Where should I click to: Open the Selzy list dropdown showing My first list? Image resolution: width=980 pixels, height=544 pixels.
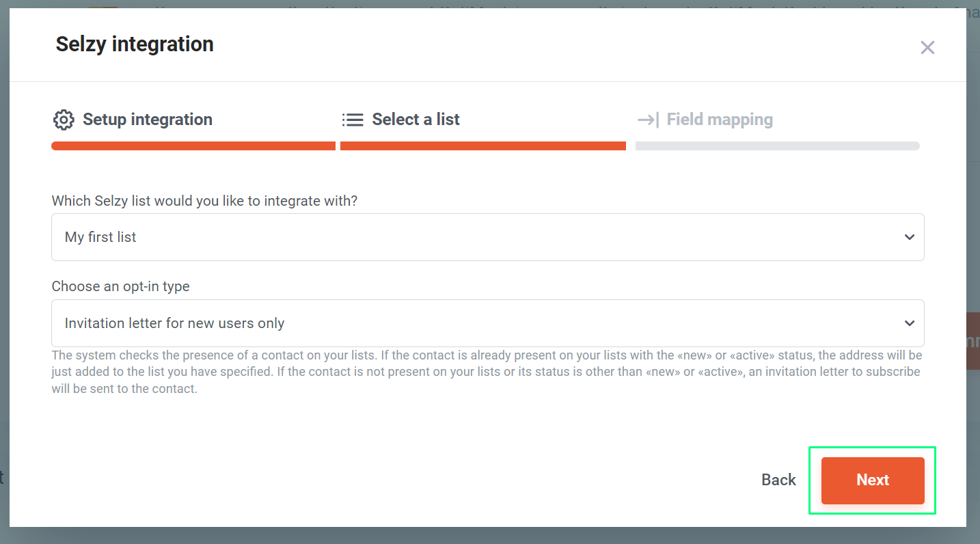(488, 237)
